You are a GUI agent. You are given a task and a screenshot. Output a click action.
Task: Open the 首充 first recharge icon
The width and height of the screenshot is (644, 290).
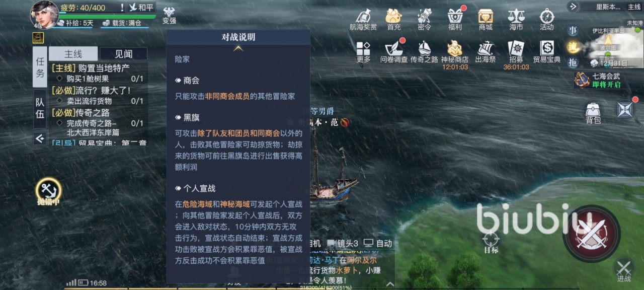click(394, 20)
